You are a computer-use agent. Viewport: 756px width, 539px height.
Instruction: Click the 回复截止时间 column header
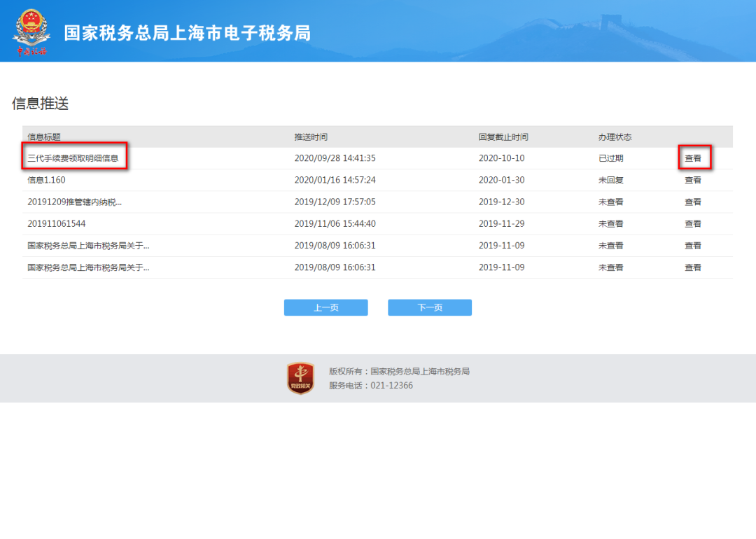pyautogui.click(x=503, y=137)
